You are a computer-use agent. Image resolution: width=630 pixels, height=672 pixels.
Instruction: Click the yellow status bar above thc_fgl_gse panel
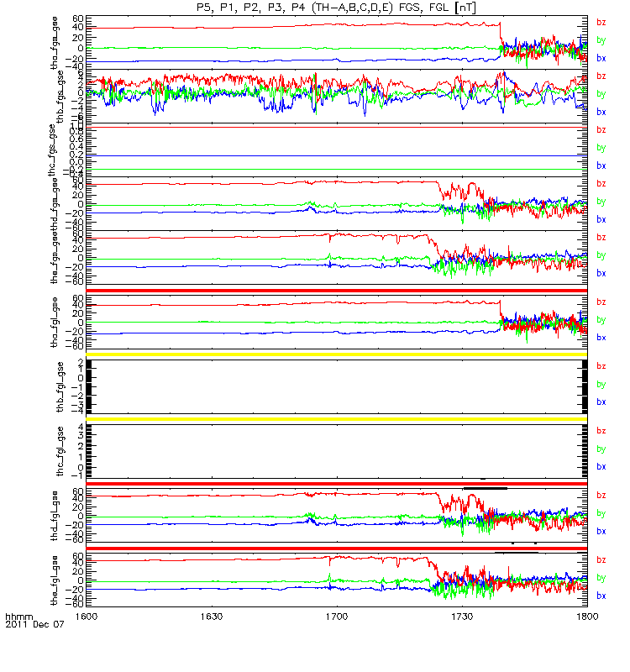pos(337,419)
